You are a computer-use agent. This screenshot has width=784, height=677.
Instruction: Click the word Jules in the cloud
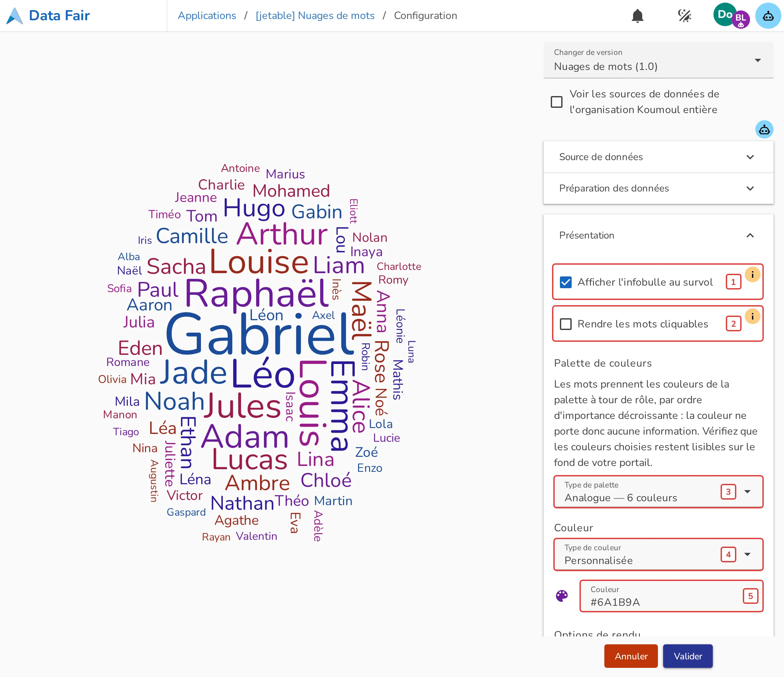click(242, 406)
